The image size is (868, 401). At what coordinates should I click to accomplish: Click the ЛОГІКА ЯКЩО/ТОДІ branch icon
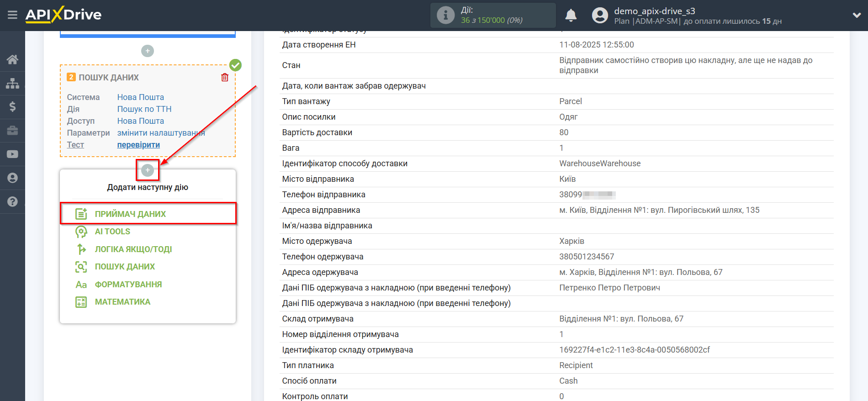(x=81, y=249)
